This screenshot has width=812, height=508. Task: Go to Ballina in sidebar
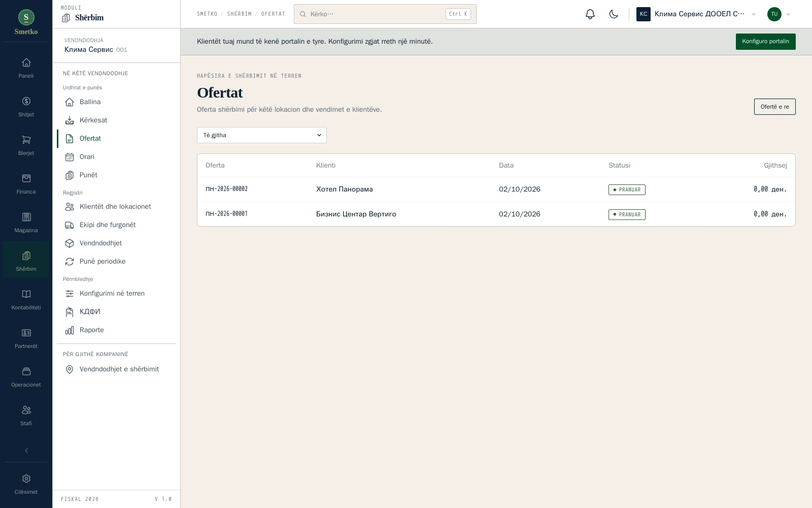117,102
